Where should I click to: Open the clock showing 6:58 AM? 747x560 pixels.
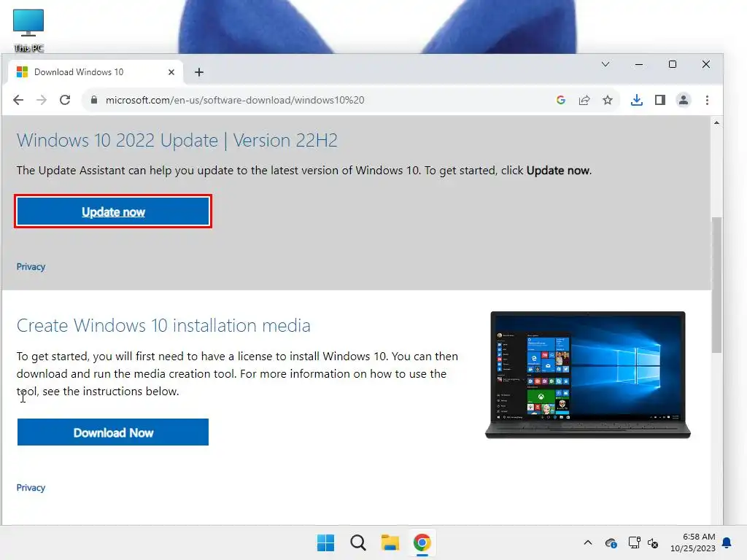(x=693, y=542)
